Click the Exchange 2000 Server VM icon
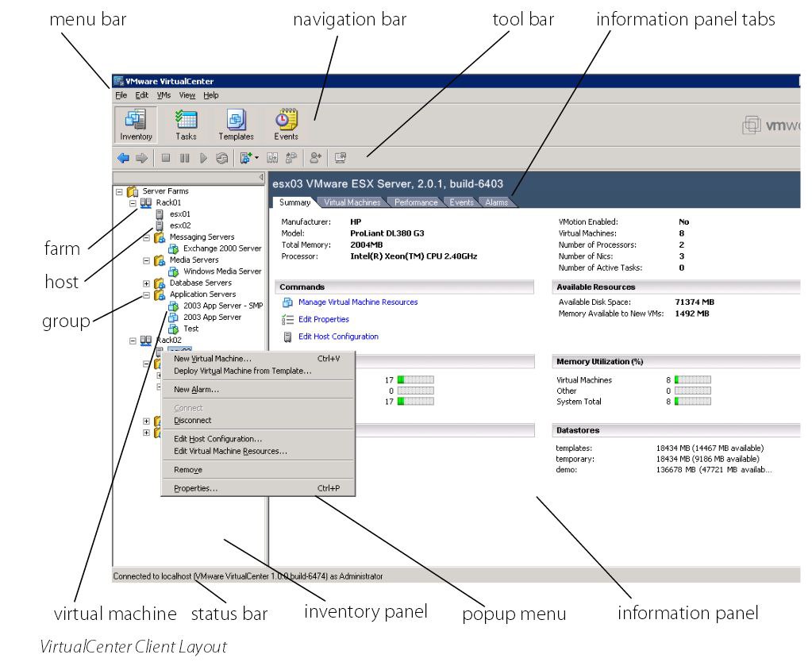 (174, 248)
